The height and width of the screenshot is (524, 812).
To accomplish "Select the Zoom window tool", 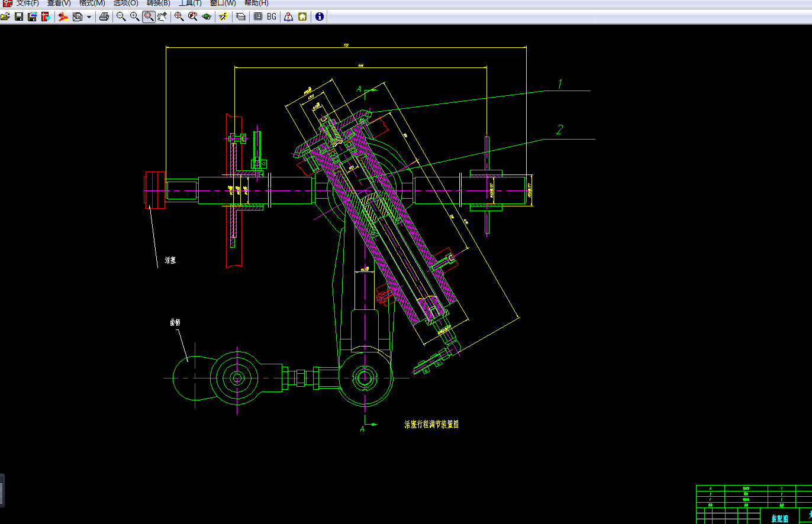I will coord(149,17).
